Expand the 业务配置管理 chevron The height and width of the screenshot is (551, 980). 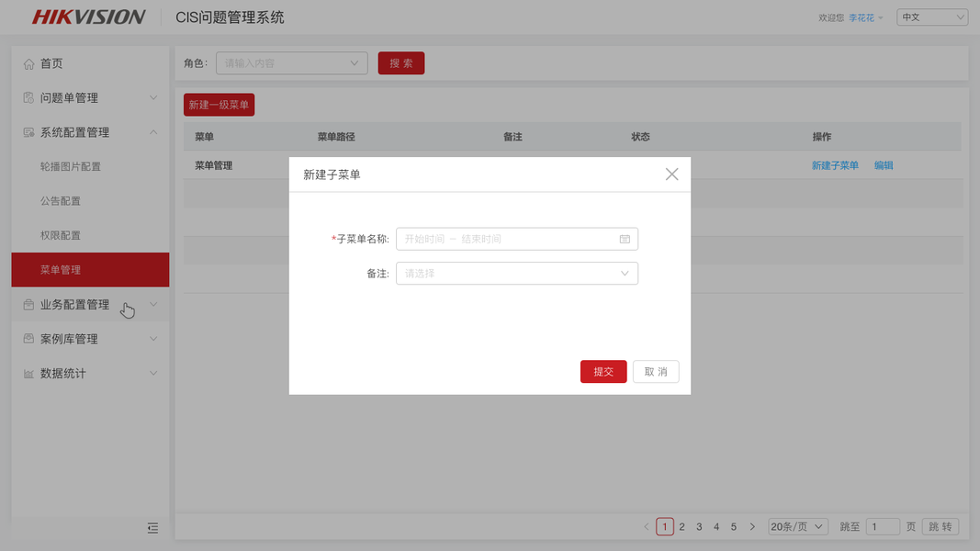pos(153,304)
